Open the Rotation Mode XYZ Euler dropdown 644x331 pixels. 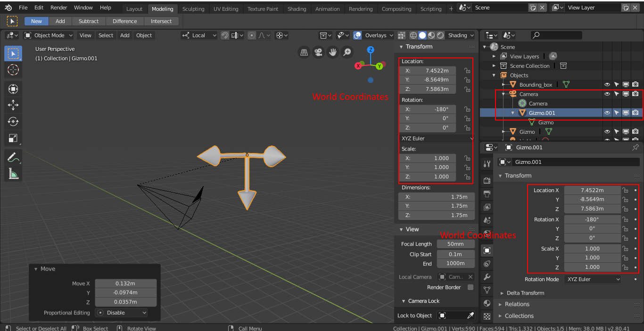[593, 279]
